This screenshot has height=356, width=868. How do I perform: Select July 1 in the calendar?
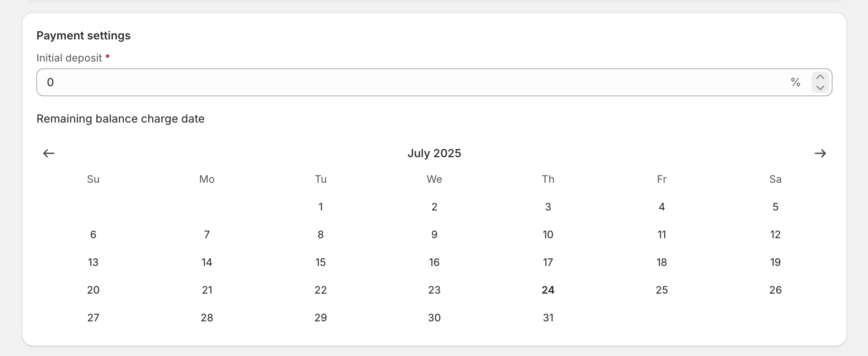pos(321,207)
